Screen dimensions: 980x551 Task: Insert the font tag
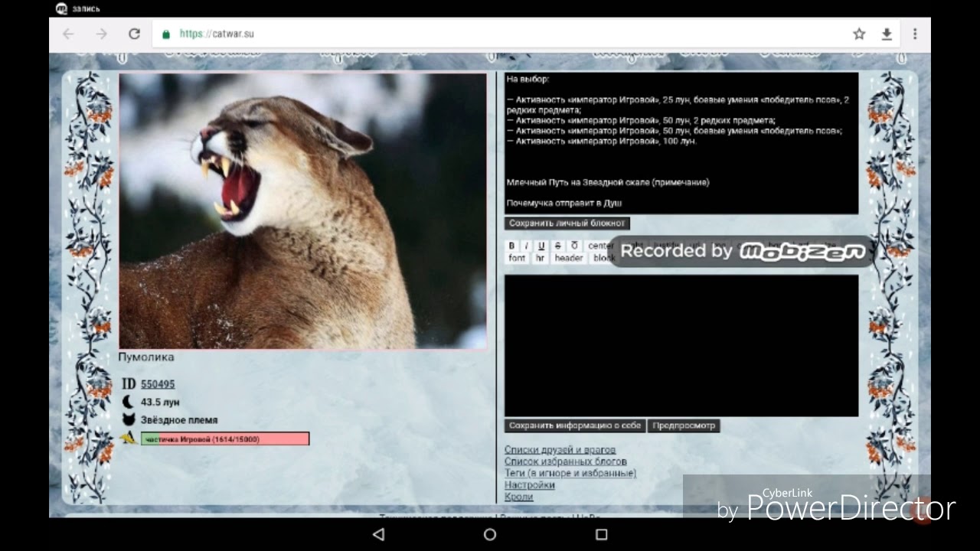518,258
